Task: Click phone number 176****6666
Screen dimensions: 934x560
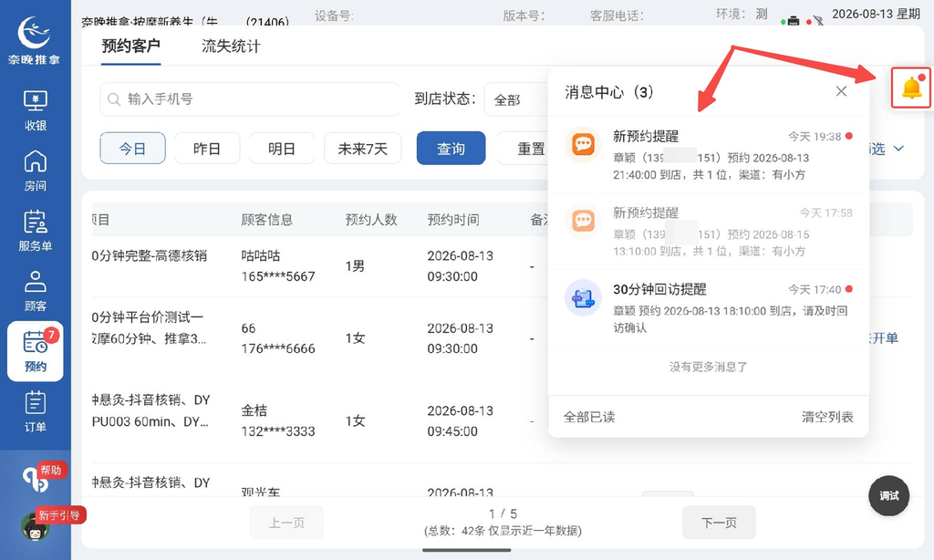Action: pos(278,348)
